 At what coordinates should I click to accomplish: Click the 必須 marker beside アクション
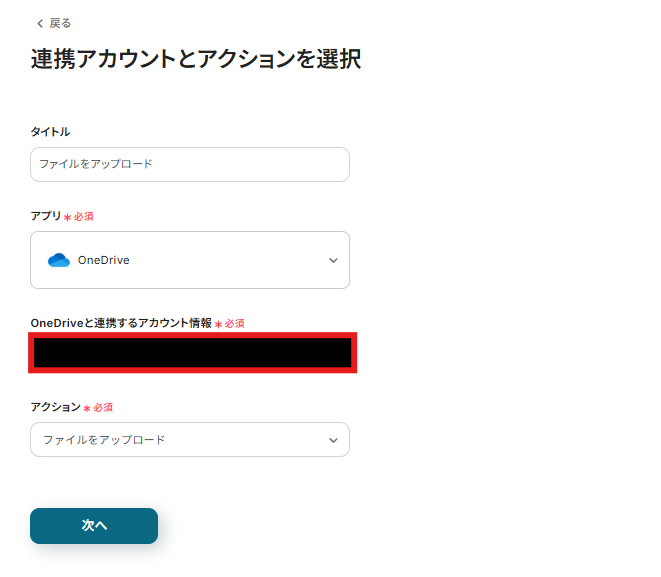coord(103,408)
